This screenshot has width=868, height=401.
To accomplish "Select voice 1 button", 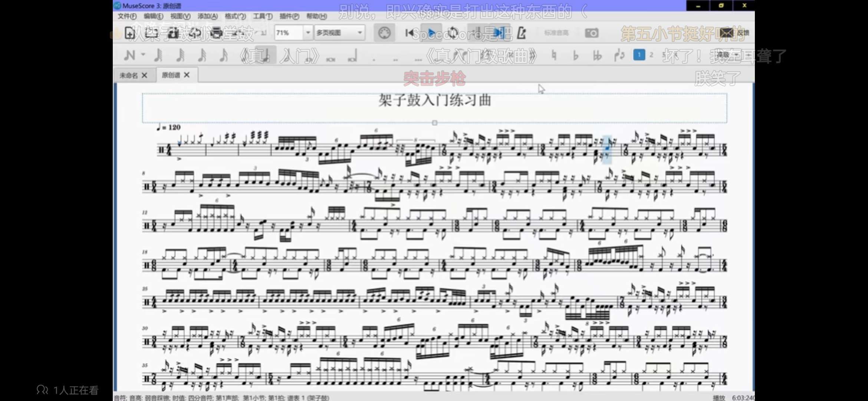I will [639, 55].
